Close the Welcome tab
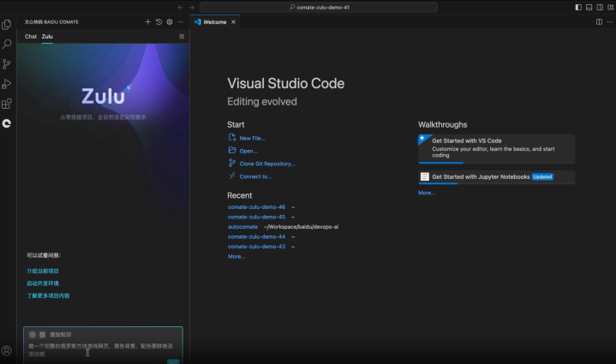This screenshot has height=364, width=616. click(x=233, y=22)
